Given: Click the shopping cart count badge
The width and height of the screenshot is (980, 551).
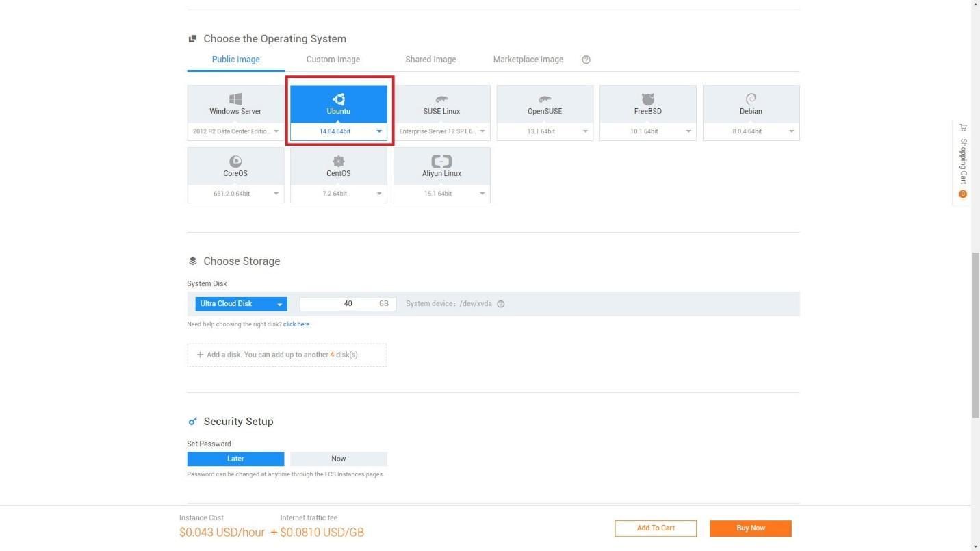Looking at the screenshot, I should [x=963, y=194].
